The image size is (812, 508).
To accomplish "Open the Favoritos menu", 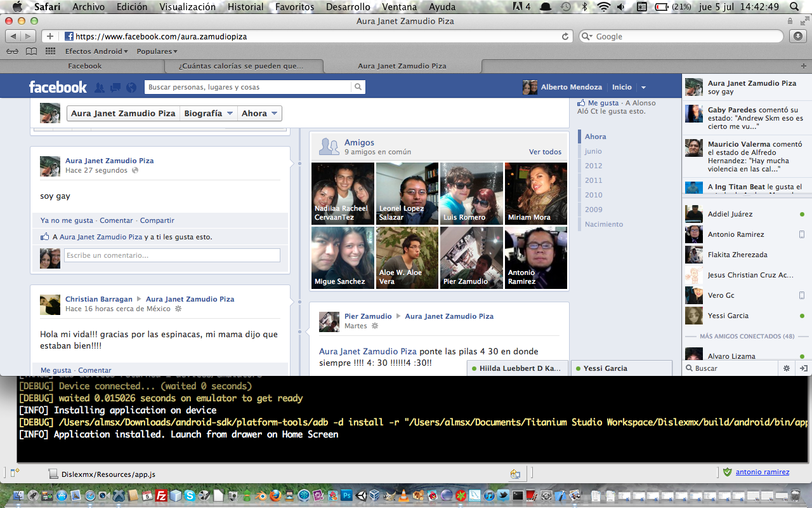I will pos(295,7).
